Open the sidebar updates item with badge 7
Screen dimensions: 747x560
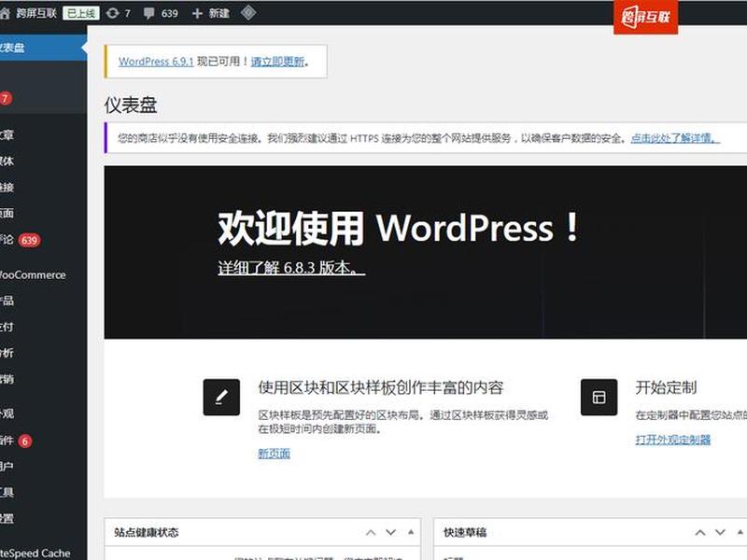43,99
